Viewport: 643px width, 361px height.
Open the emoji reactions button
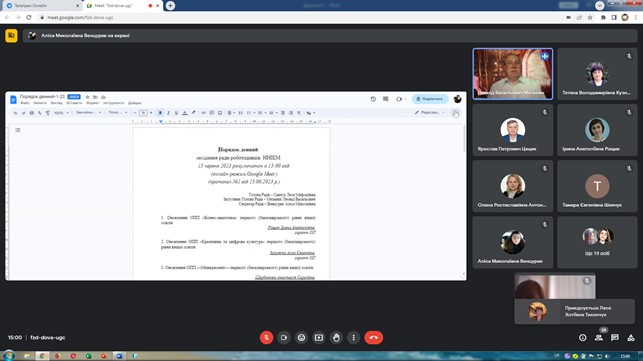click(x=301, y=338)
